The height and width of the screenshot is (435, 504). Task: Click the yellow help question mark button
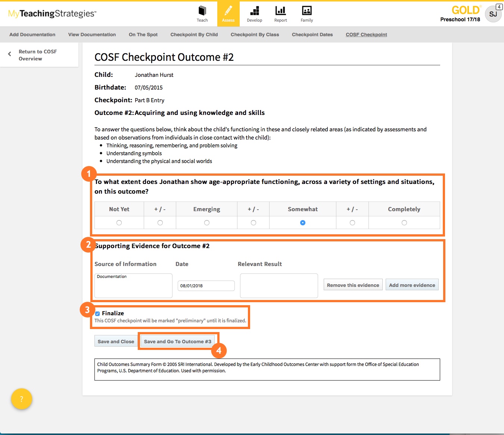[22, 399]
